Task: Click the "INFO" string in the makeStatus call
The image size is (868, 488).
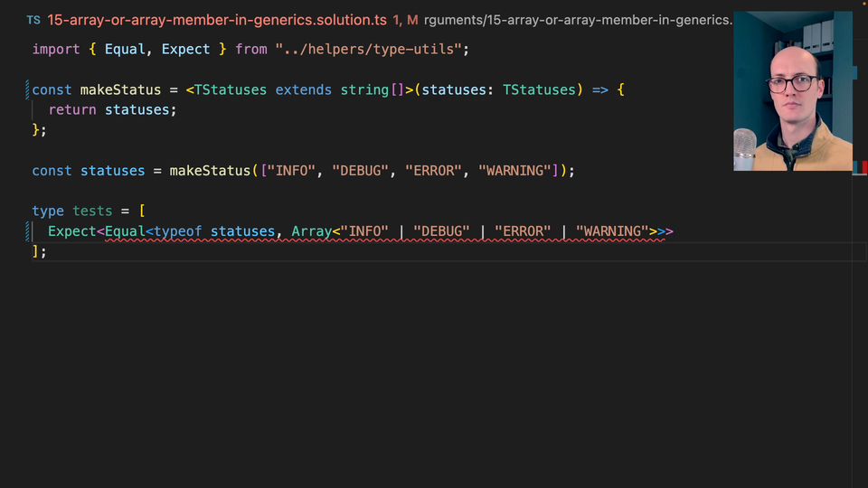Action: pyautogui.click(x=291, y=170)
